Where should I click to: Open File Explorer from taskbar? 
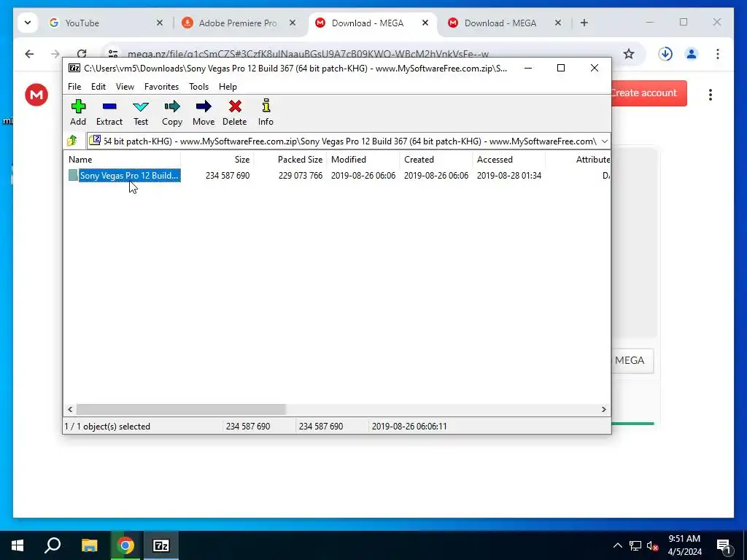(89, 545)
